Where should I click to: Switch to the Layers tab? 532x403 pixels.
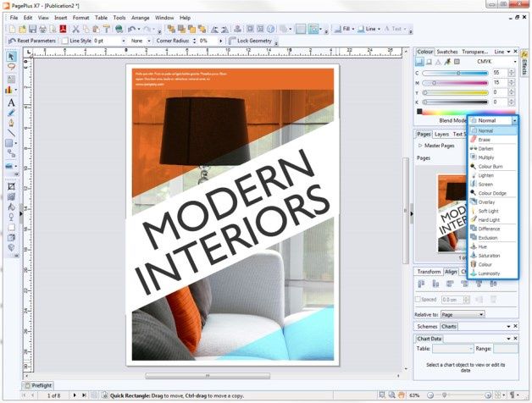441,135
